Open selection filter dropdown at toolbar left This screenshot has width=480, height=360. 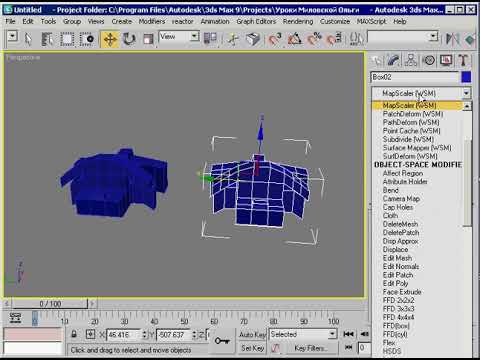coord(12,36)
